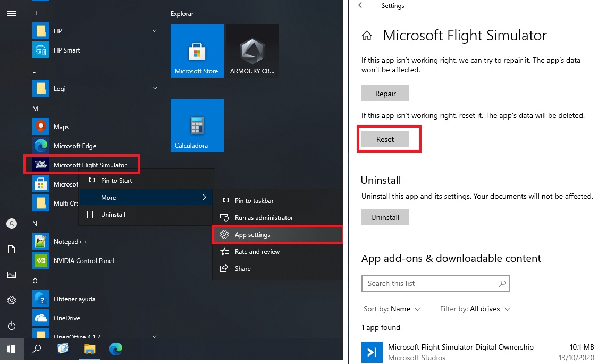Screen dimensions: 615x364
Task: Click the Explorar group heading
Action: point(182,14)
